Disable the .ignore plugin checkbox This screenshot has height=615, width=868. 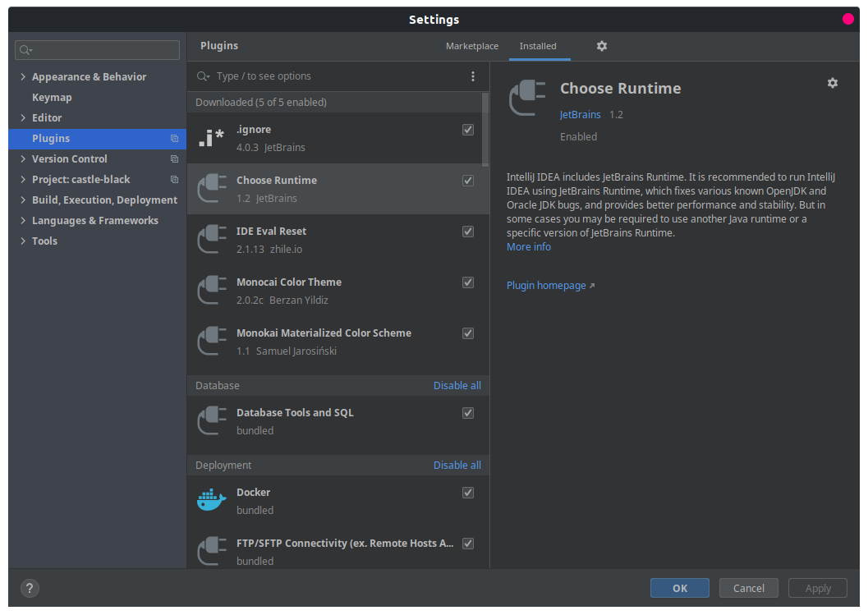coord(468,130)
